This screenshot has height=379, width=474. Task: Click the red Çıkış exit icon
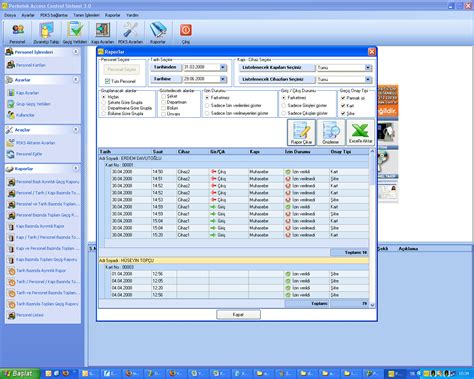186,33
